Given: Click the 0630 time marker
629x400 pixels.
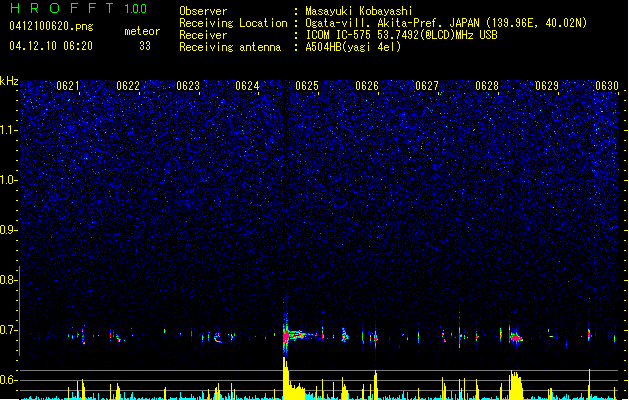Looking at the screenshot, I should [607, 86].
